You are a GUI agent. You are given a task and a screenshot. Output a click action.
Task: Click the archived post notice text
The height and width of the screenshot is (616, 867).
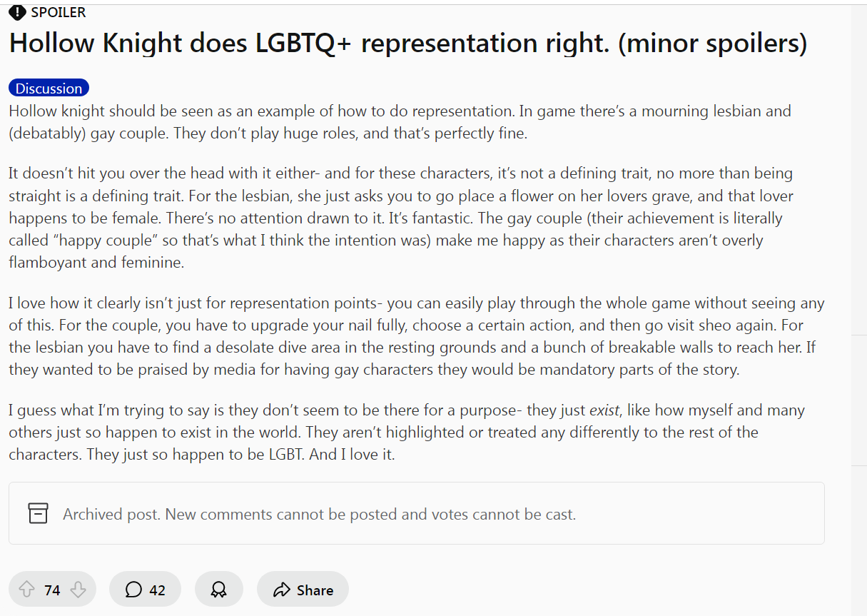pyautogui.click(x=319, y=514)
